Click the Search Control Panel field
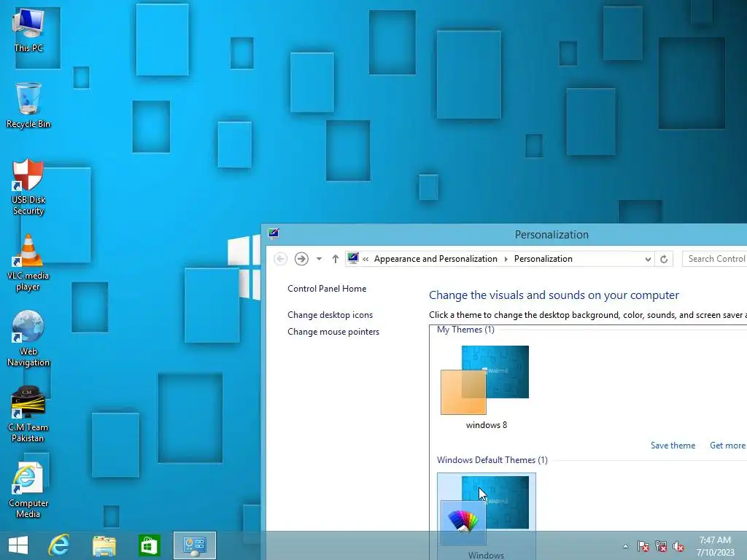 715,259
